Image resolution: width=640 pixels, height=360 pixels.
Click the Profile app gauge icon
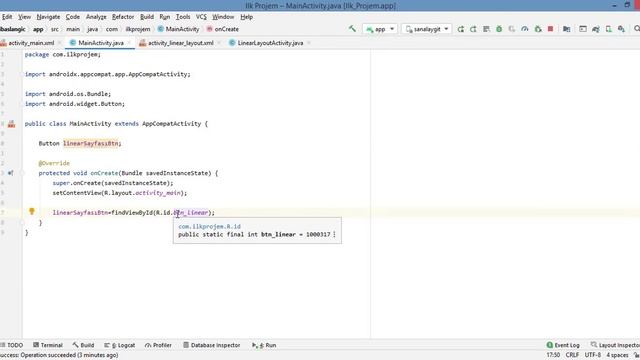click(x=525, y=29)
